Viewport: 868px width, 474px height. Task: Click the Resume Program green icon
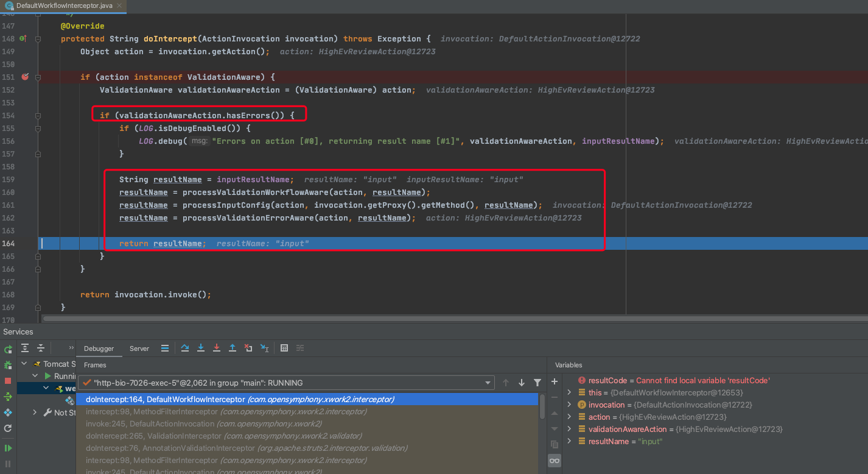[8, 448]
